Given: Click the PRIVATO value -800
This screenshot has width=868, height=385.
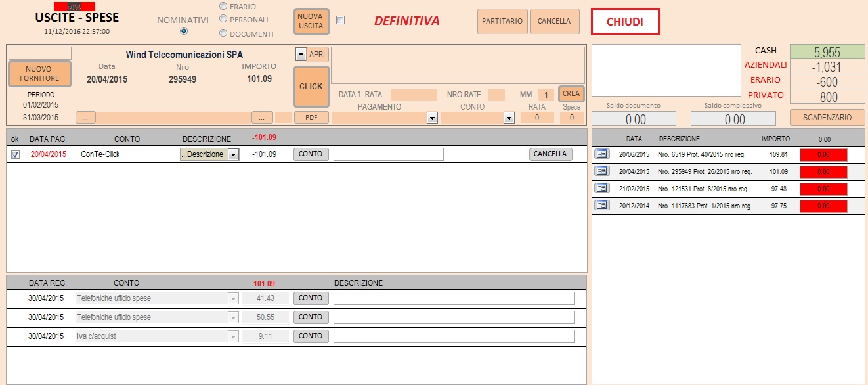Looking at the screenshot, I should point(827,97).
